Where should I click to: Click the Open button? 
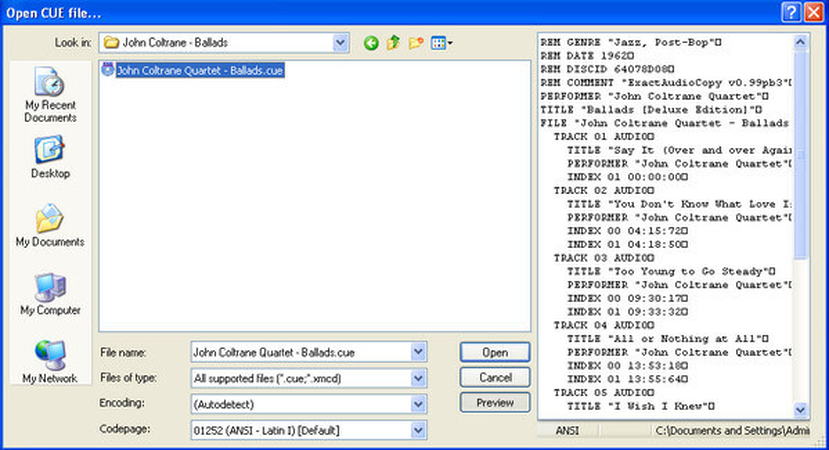[495, 352]
